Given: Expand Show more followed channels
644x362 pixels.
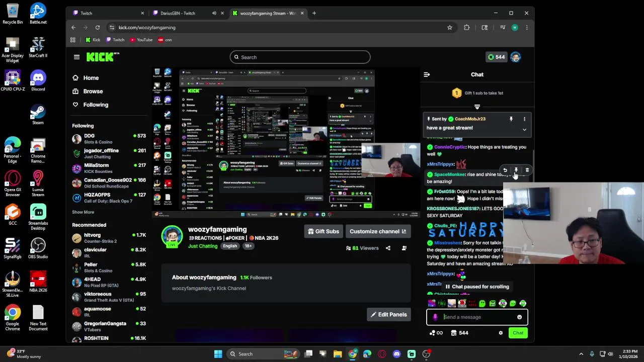Looking at the screenshot, I should pyautogui.click(x=83, y=212).
